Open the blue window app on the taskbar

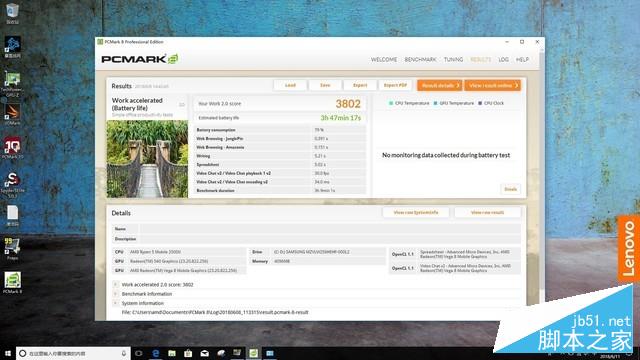coord(270,353)
